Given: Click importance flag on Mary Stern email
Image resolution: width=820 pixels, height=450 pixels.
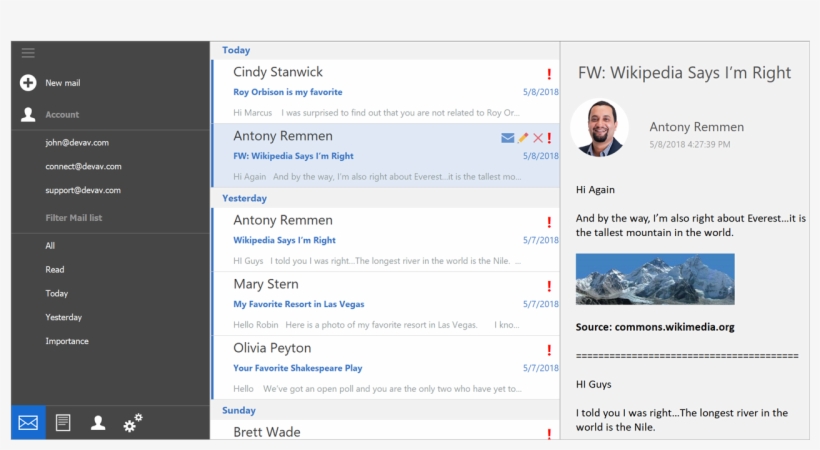Looking at the screenshot, I should 549,286.
